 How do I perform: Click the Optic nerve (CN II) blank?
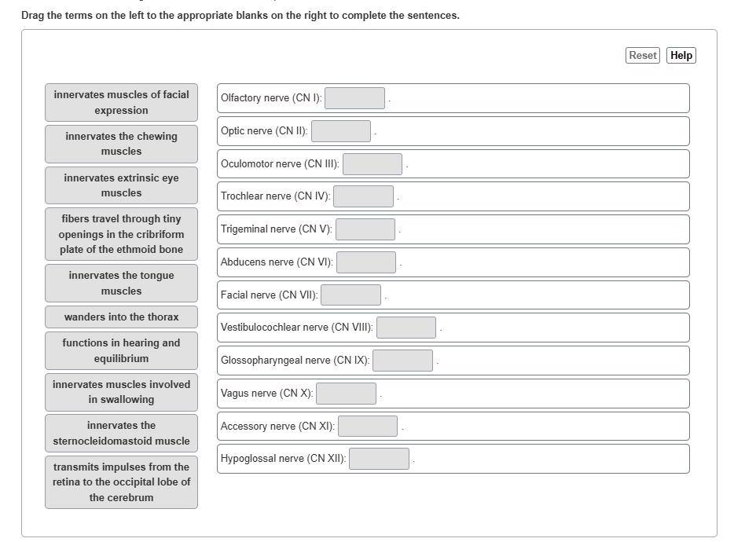pyautogui.click(x=341, y=131)
